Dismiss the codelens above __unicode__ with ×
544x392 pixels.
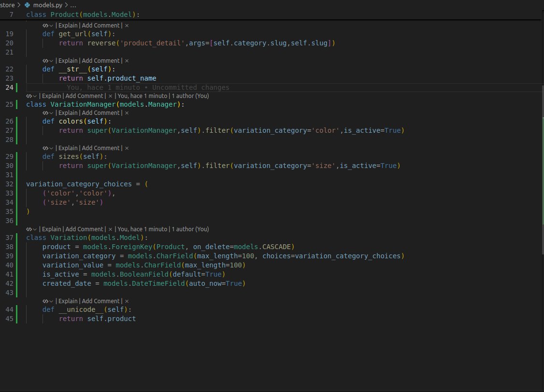[x=127, y=301]
